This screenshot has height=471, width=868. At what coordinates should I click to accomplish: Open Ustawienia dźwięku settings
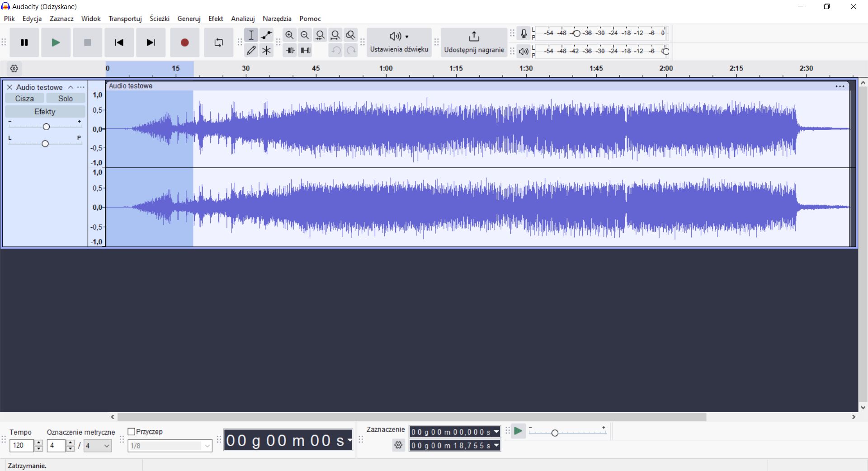pyautogui.click(x=398, y=42)
